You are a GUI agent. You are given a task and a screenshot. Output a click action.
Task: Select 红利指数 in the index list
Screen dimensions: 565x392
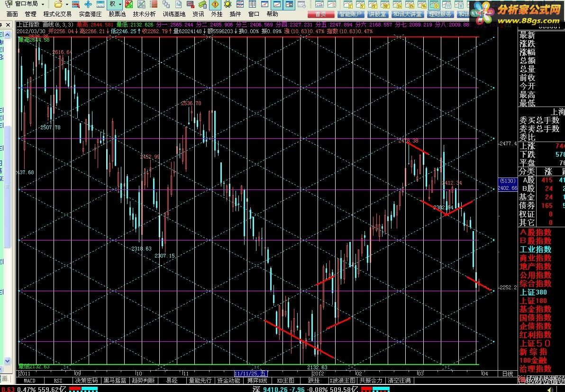[536, 335]
